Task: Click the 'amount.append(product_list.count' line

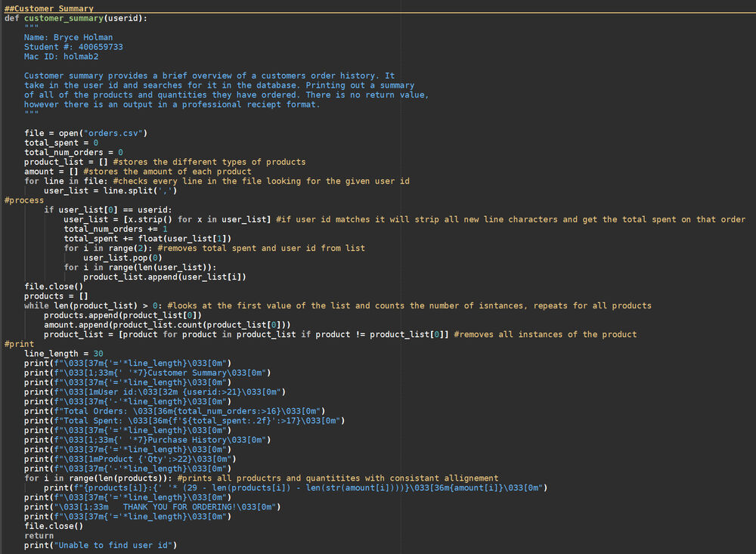Action: 167,325
